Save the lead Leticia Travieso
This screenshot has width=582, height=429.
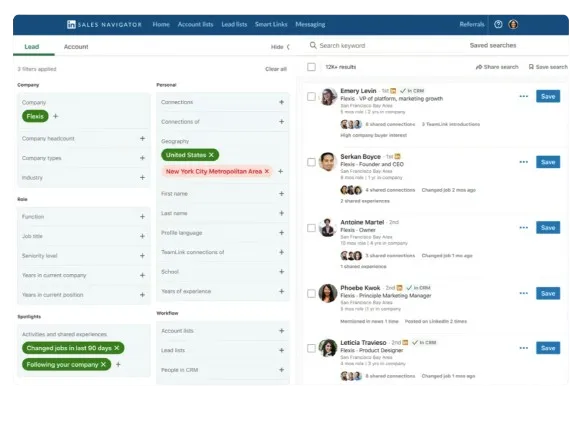pos(548,348)
